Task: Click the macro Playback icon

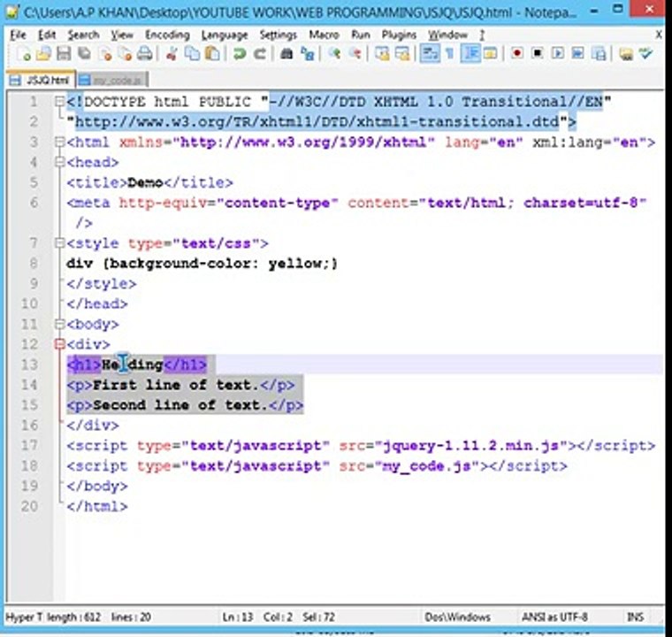Action: [x=558, y=54]
